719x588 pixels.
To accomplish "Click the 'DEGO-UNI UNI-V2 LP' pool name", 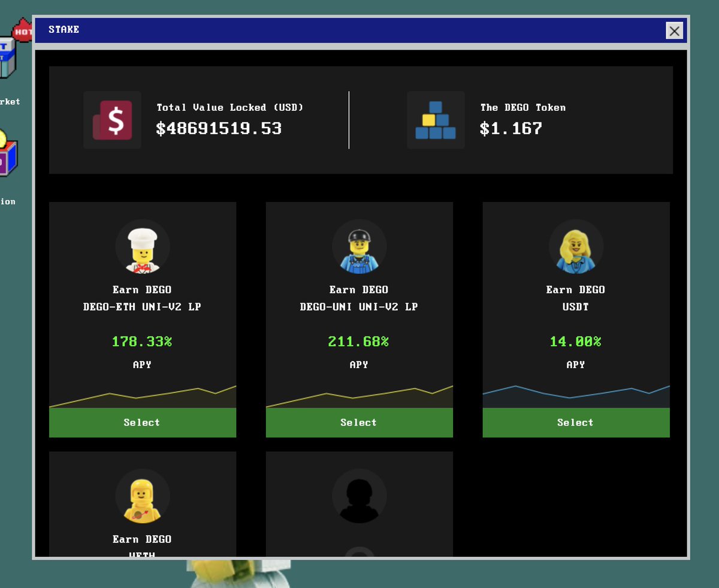I will pyautogui.click(x=359, y=307).
